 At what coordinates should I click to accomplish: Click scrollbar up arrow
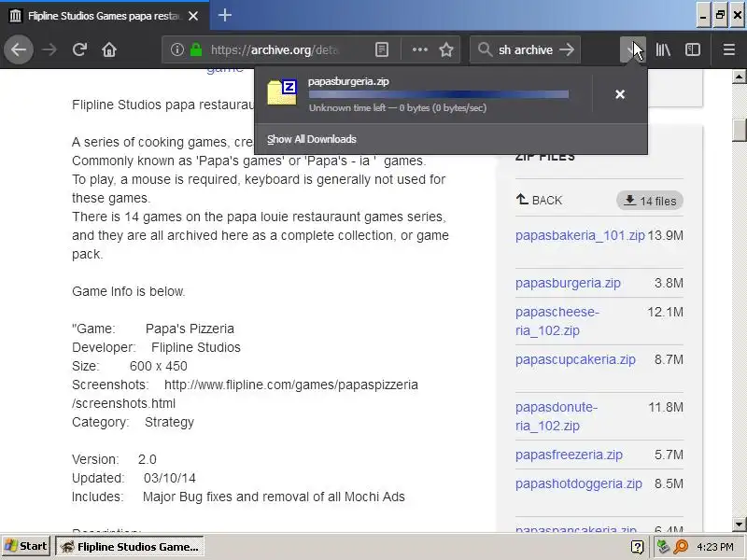coord(739,77)
